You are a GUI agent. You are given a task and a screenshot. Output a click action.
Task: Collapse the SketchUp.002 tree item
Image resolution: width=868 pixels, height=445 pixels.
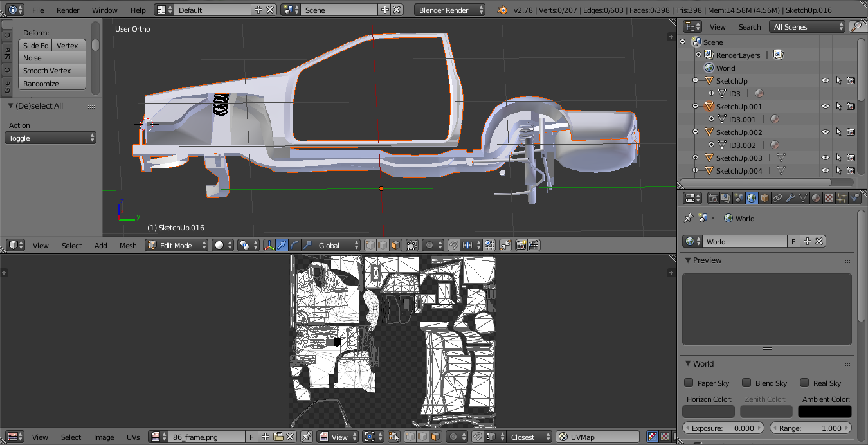point(696,132)
